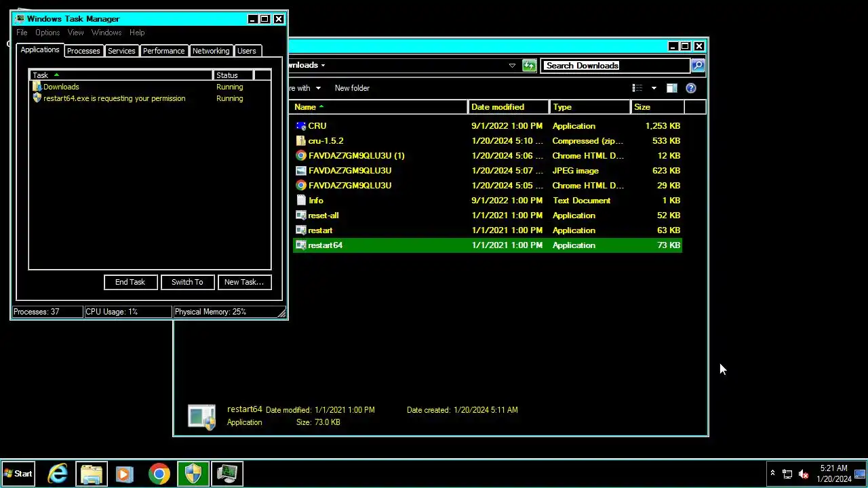Click the Chrome icon of FAVDAZ7GM9QLU3U (1)
868x488 pixels.
coord(301,156)
